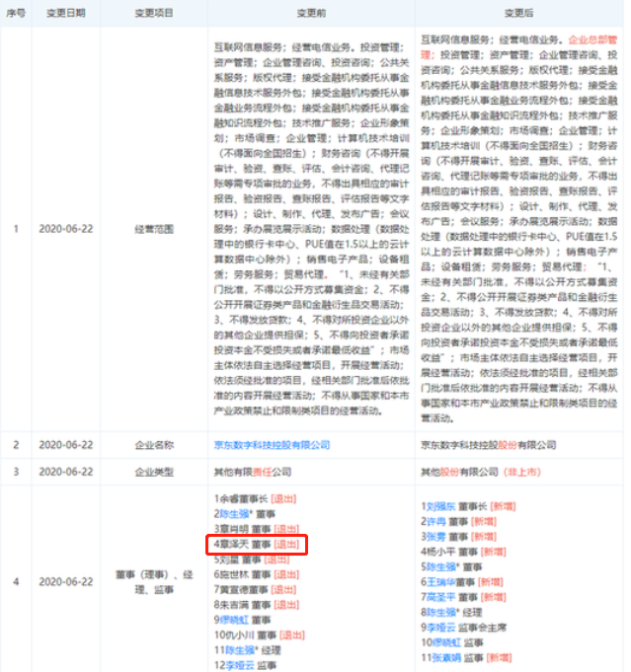Open 陈生强 link in after-change row 8 经理
The height and width of the screenshot is (672, 631).
tap(441, 613)
